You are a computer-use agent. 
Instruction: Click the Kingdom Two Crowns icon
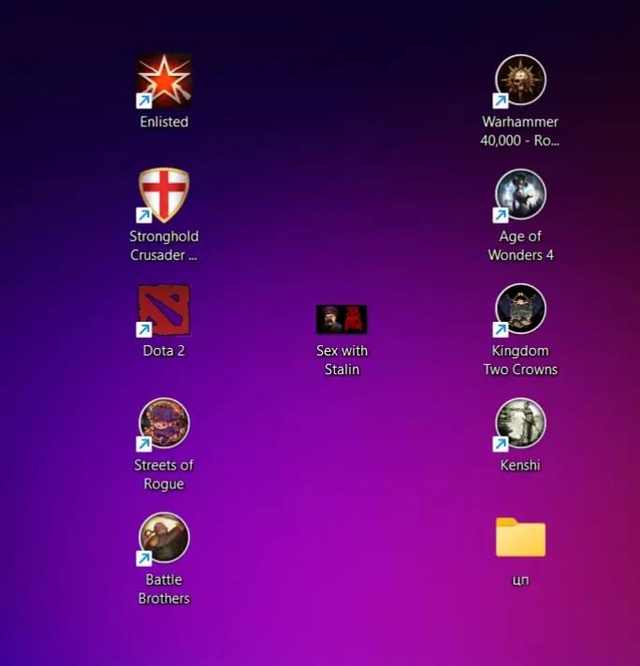coord(520,310)
